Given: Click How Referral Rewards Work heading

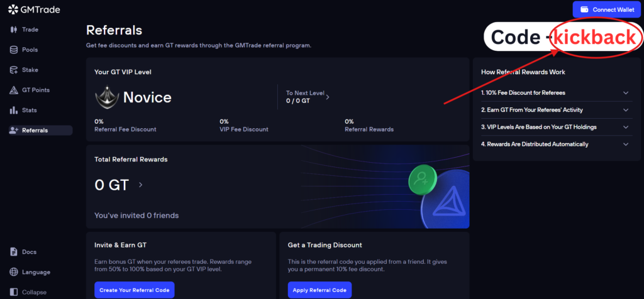Looking at the screenshot, I should (523, 72).
